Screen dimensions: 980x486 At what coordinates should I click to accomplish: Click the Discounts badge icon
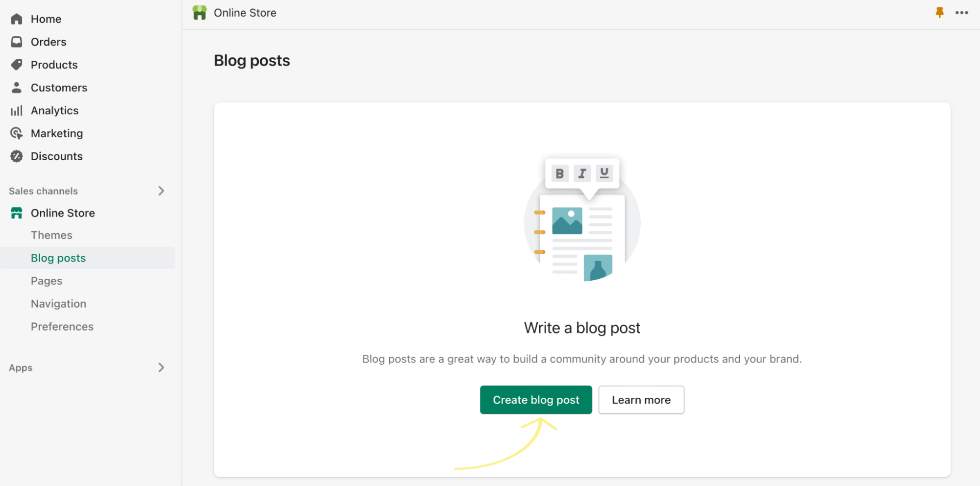coord(16,156)
